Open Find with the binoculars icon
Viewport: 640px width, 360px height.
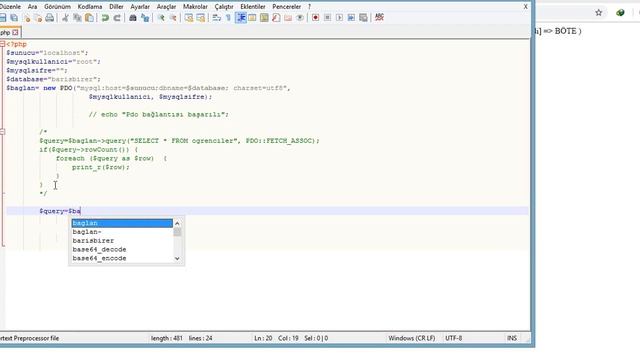133,18
